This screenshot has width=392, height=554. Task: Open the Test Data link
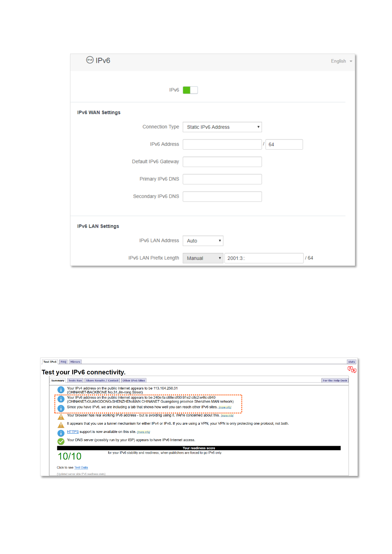point(81,467)
